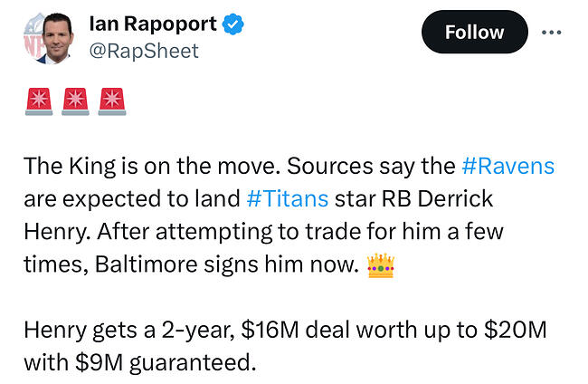Click the middle red siren emoji
Image resolution: width=588 pixels, height=384 pixels.
74,101
